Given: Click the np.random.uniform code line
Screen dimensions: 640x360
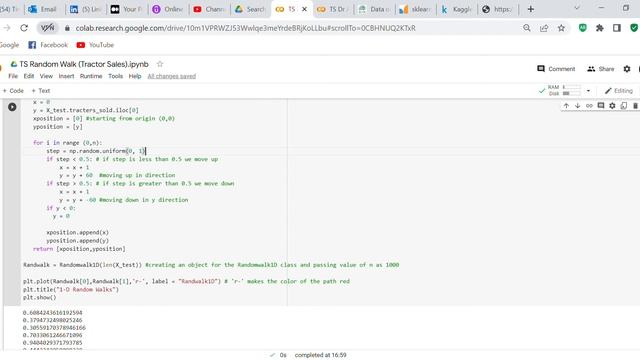Looking at the screenshot, I should [x=96, y=151].
